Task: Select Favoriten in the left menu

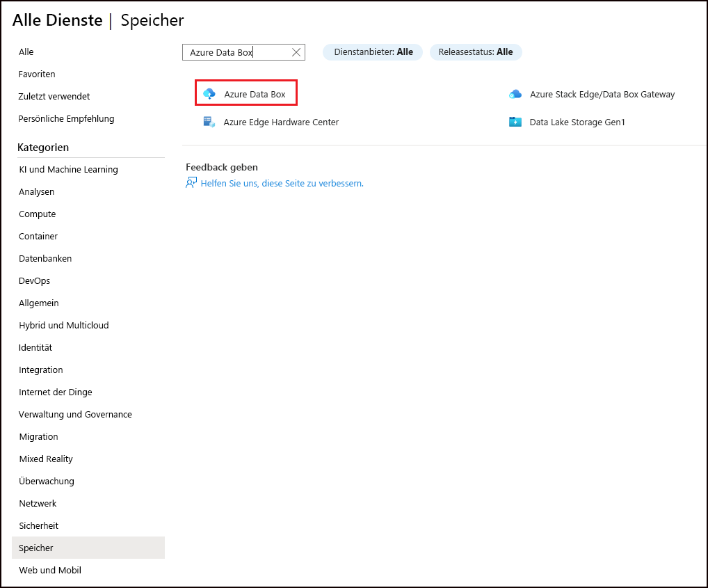Action: point(37,74)
